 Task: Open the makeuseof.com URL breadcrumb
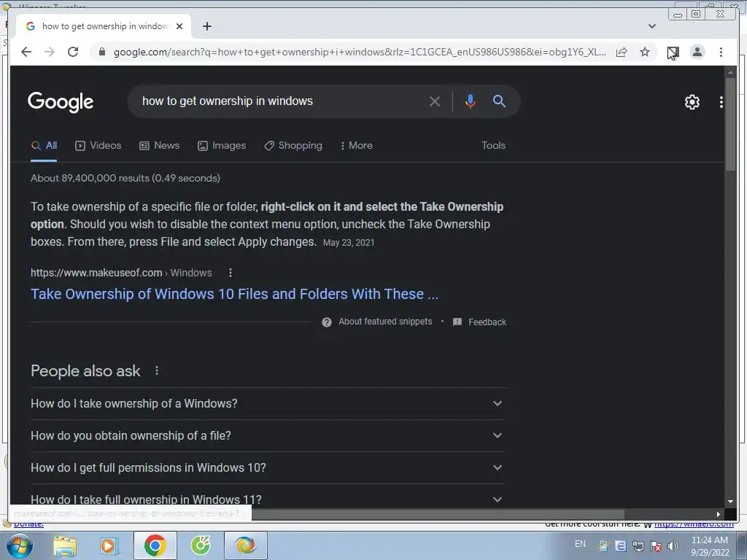coord(121,273)
